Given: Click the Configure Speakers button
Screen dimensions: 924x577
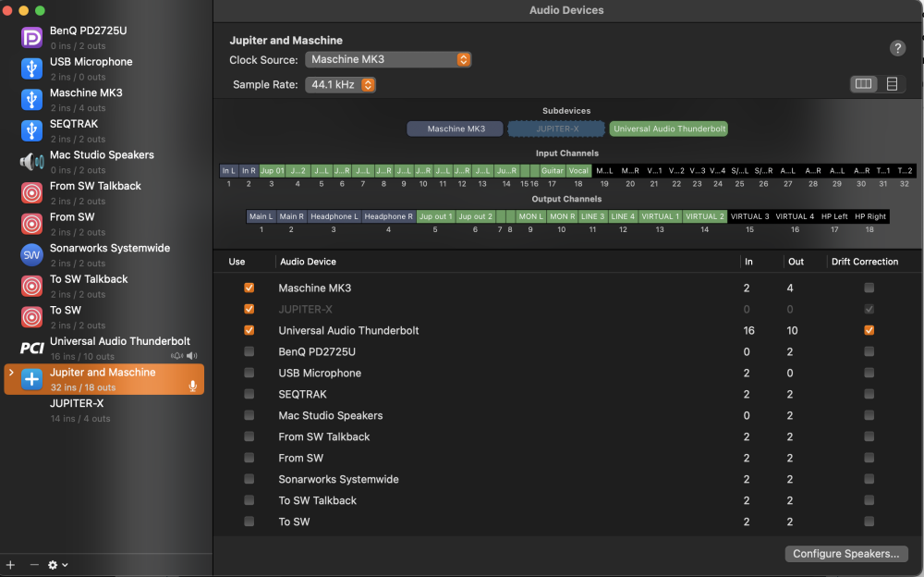Looking at the screenshot, I should [845, 553].
